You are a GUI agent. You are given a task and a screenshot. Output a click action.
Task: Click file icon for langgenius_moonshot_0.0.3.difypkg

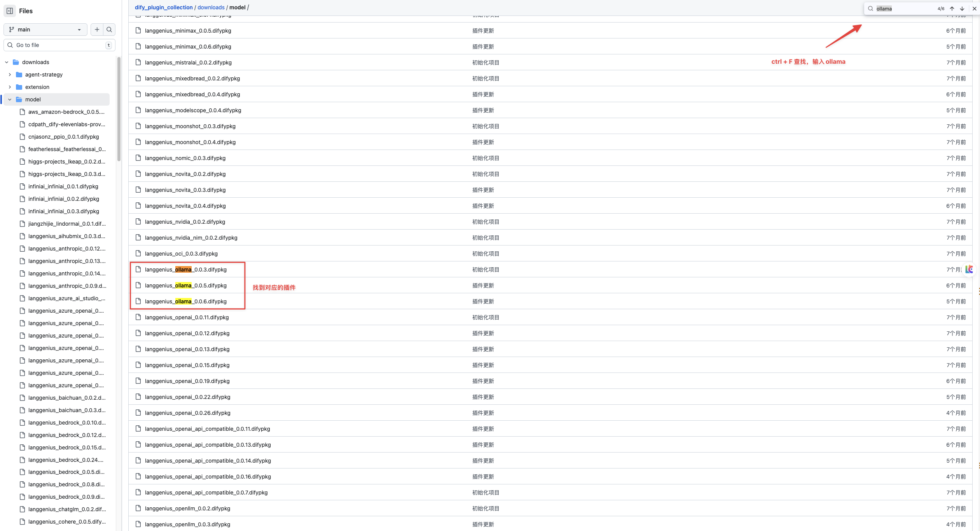click(x=138, y=126)
